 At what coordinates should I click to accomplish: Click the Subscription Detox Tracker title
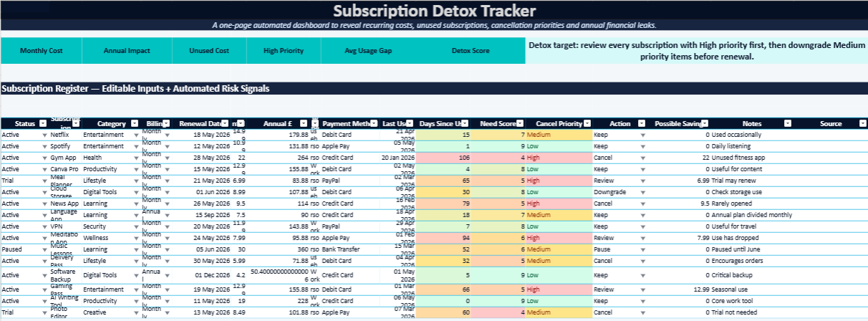tap(434, 11)
